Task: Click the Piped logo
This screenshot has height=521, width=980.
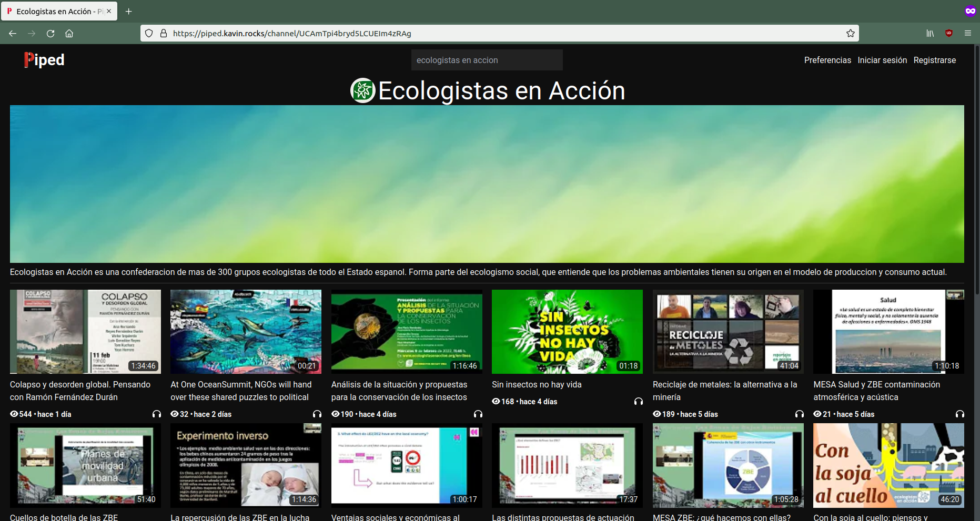Action: [x=44, y=60]
